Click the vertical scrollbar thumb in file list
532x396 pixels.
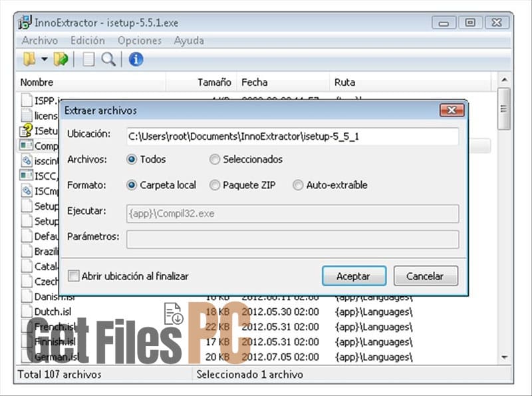504,108
